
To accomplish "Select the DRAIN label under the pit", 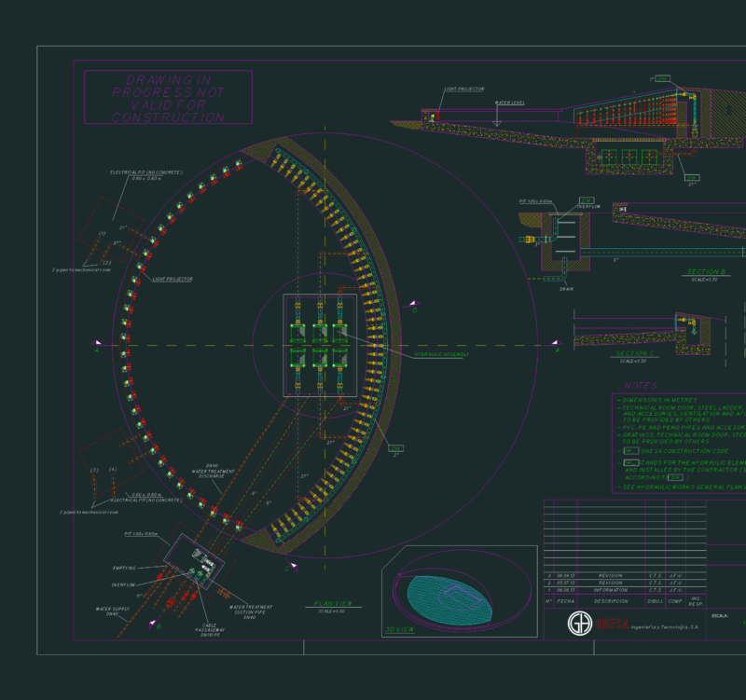I will click(566, 289).
